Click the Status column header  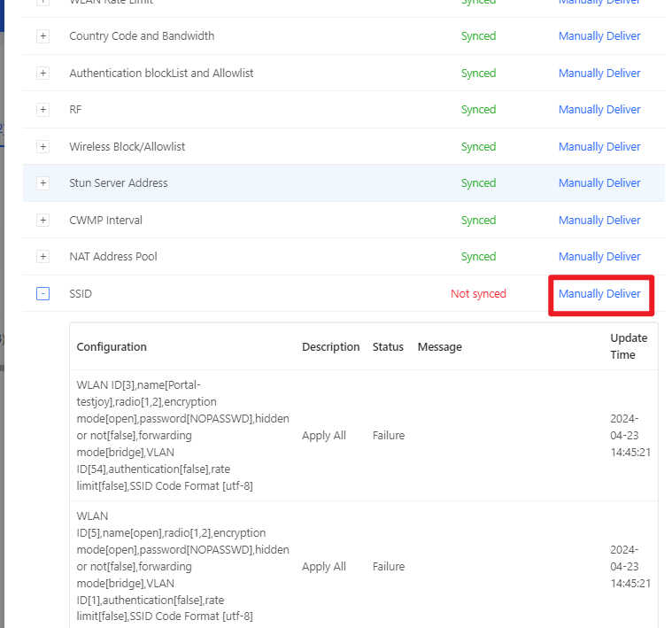388,347
